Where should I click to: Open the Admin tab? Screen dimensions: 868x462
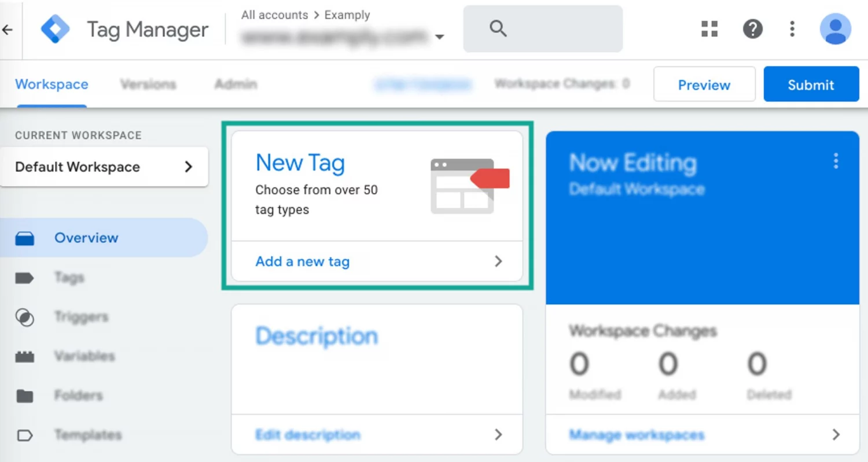point(235,84)
